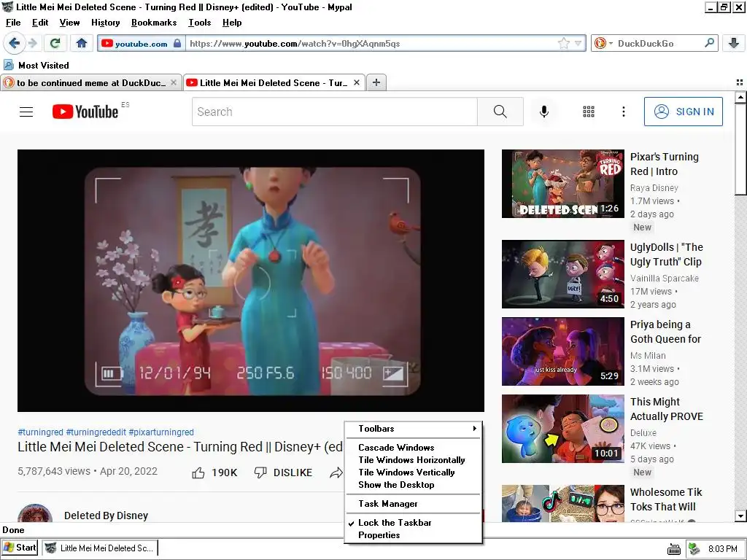Click the browser Forward arrow button
Screen dimensions: 747x560
point(32,43)
